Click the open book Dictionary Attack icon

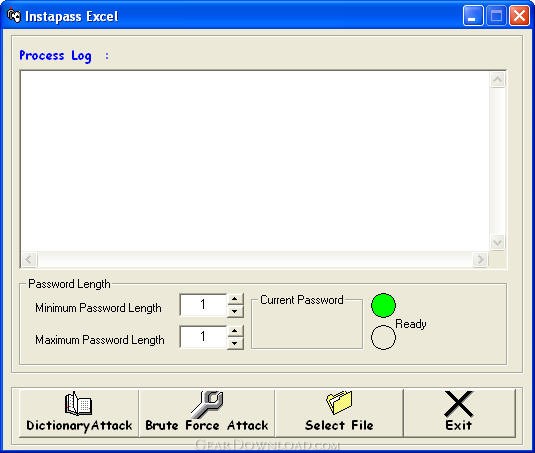pyautogui.click(x=78, y=404)
